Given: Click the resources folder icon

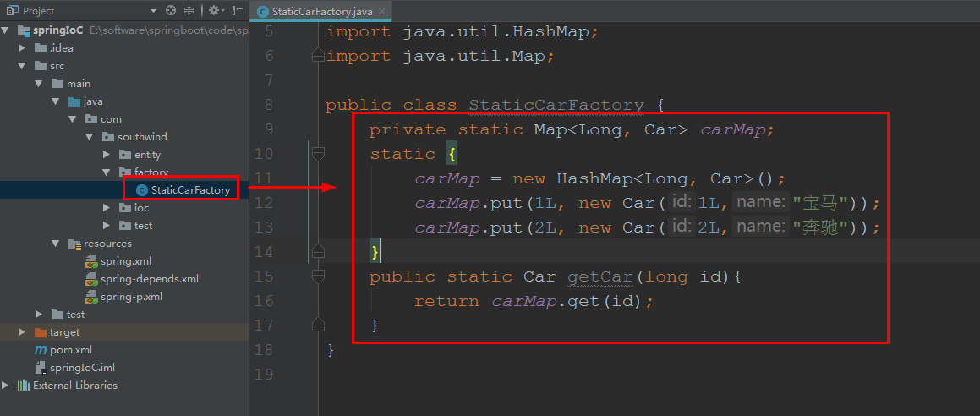Looking at the screenshot, I should tap(74, 244).
